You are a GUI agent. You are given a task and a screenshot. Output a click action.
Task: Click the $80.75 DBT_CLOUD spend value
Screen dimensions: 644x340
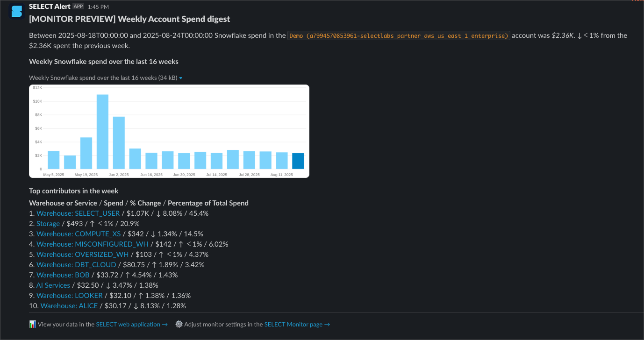[x=134, y=265]
